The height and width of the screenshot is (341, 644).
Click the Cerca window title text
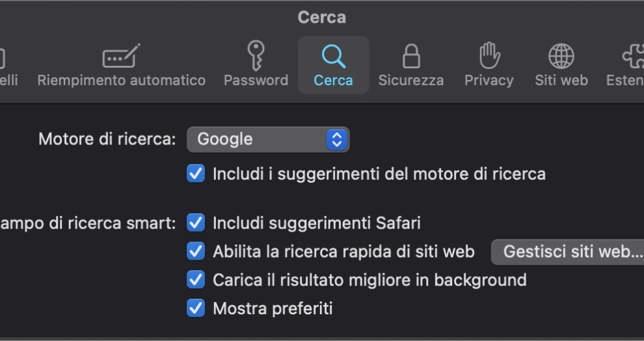point(322,18)
